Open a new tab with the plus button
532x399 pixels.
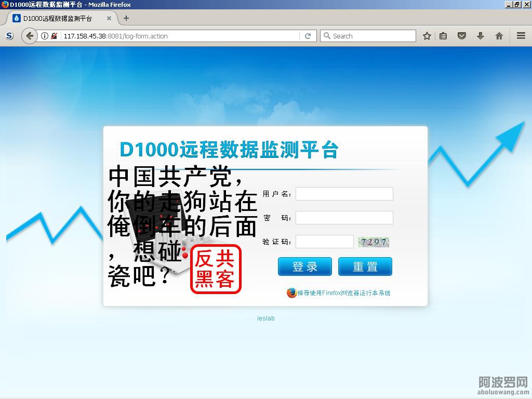(126, 18)
